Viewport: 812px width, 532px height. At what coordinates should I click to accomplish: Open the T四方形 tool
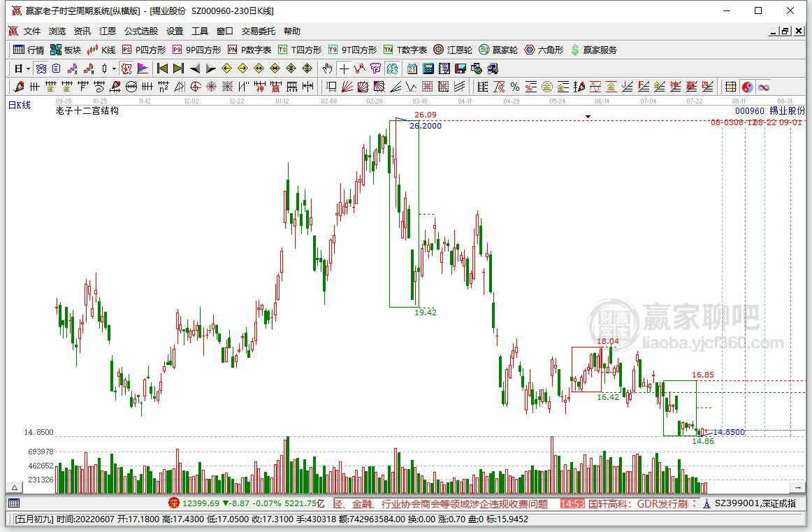tap(300, 50)
